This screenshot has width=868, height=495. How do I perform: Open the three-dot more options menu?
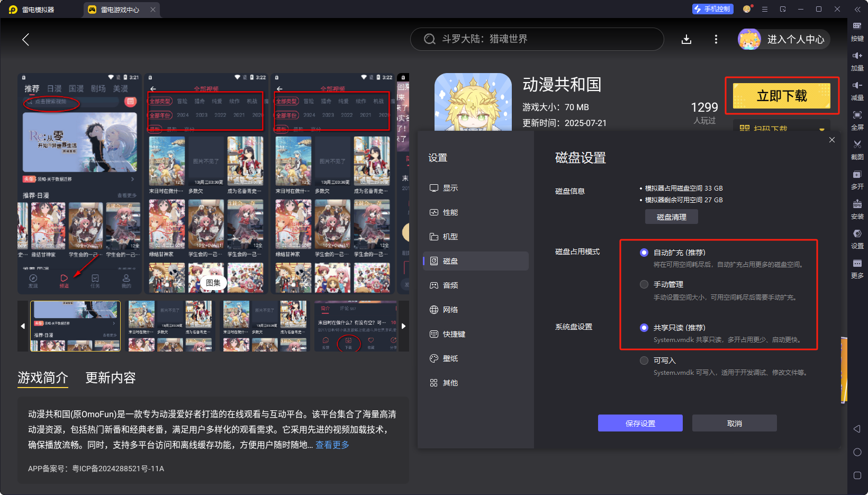(716, 39)
